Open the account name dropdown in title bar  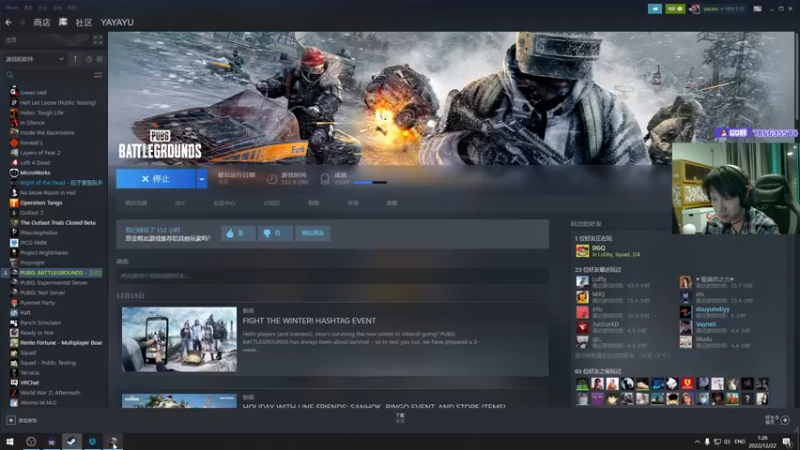[x=723, y=9]
